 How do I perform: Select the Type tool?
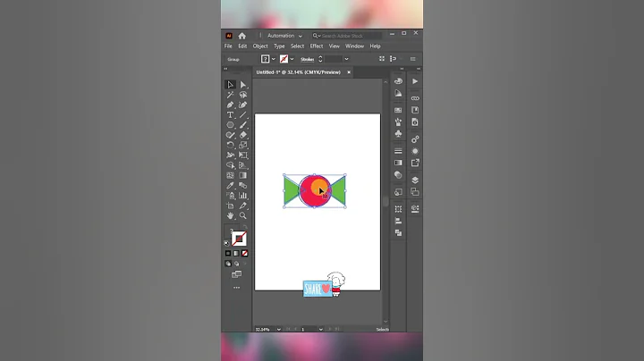[x=231, y=115]
